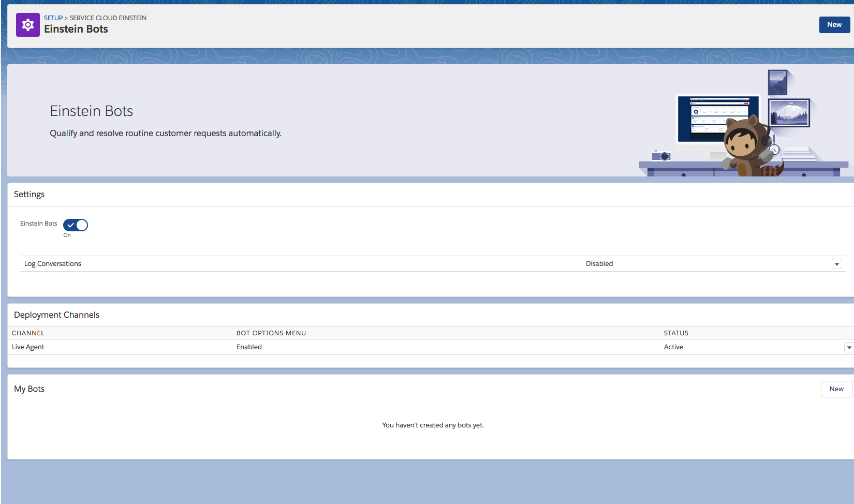Click the blue New button in header
854x504 pixels.
(x=834, y=25)
